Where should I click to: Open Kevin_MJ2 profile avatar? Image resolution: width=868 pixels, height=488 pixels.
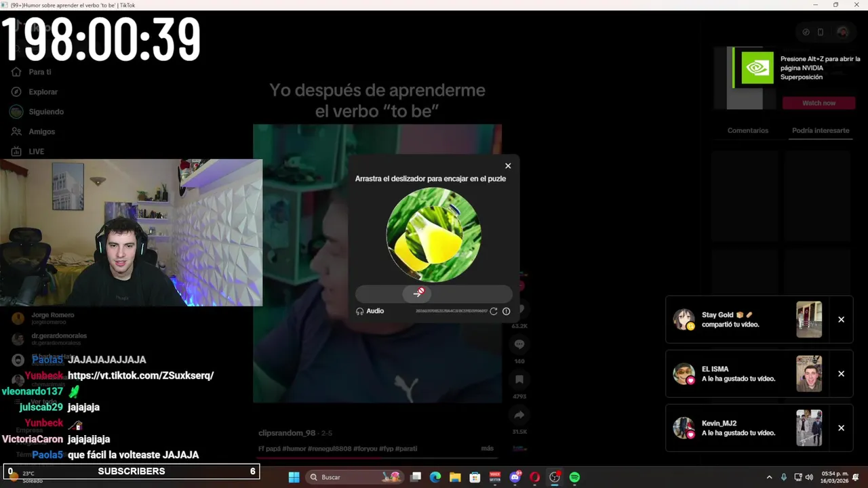point(684,428)
